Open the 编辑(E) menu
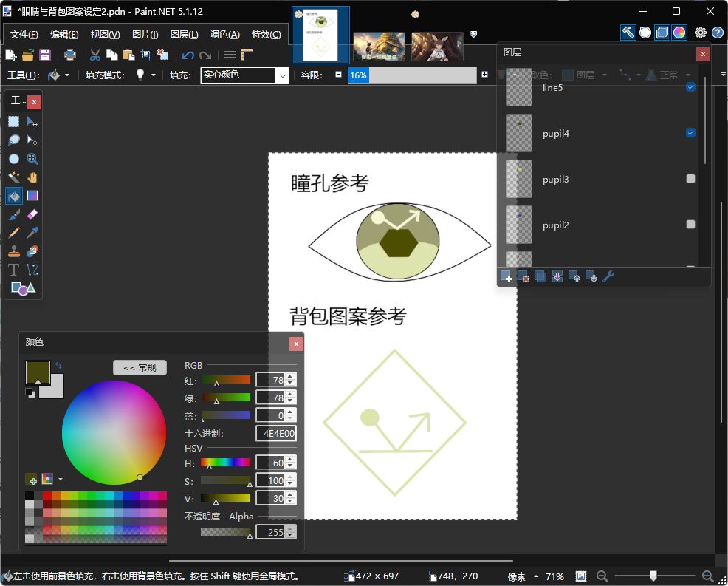The height and width of the screenshot is (586, 728). (64, 35)
